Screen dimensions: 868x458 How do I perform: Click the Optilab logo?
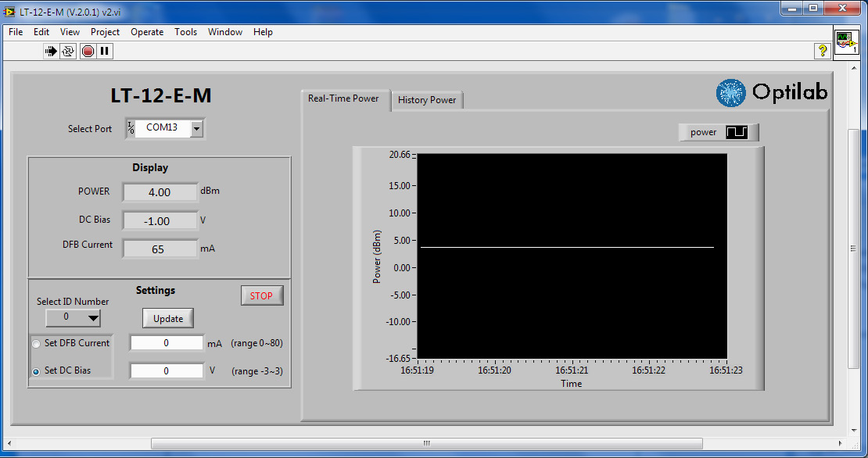click(772, 92)
